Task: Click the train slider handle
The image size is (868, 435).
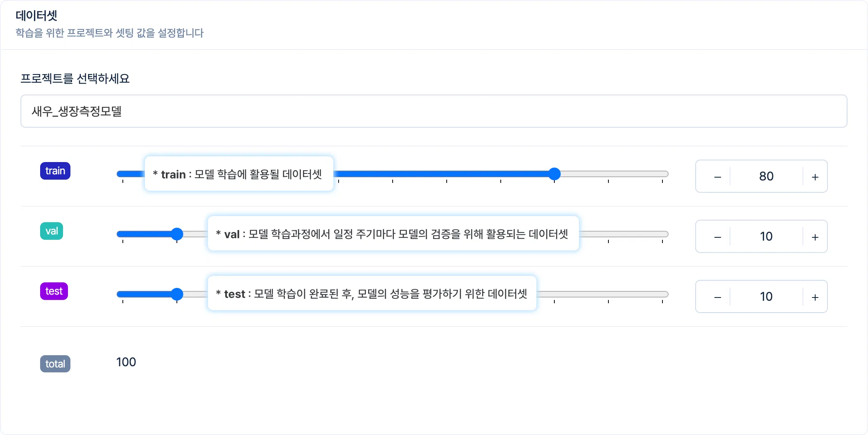Action: tap(554, 174)
